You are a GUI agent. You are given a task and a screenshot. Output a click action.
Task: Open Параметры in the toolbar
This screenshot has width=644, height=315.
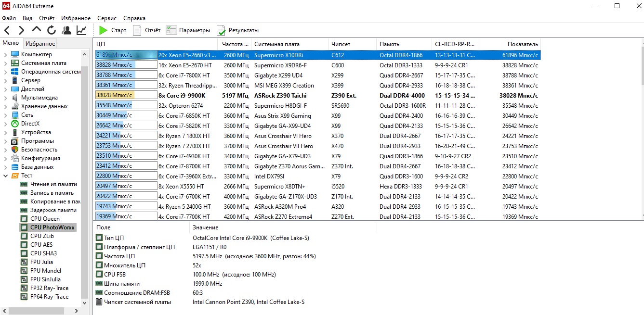click(x=188, y=30)
